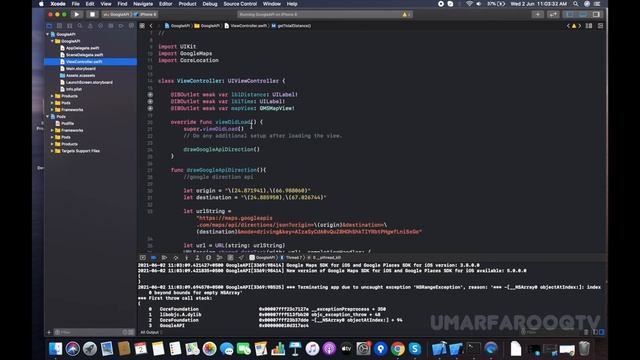Image resolution: width=640 pixels, height=360 pixels.
Task: Click Step into (down arrow) in debug bar
Action: (x=187, y=258)
